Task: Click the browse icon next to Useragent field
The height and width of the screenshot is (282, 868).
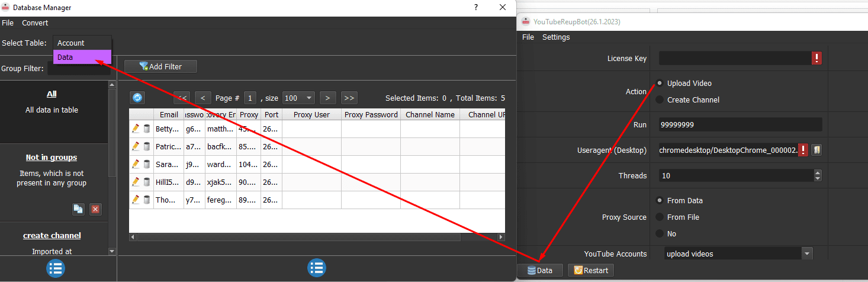Action: point(816,150)
